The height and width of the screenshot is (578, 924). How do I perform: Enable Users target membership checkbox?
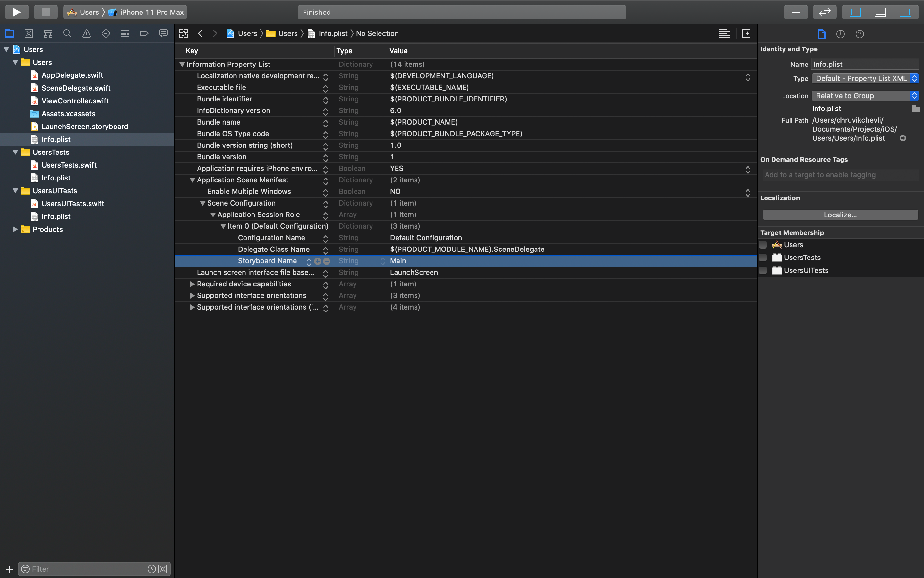pyautogui.click(x=763, y=245)
